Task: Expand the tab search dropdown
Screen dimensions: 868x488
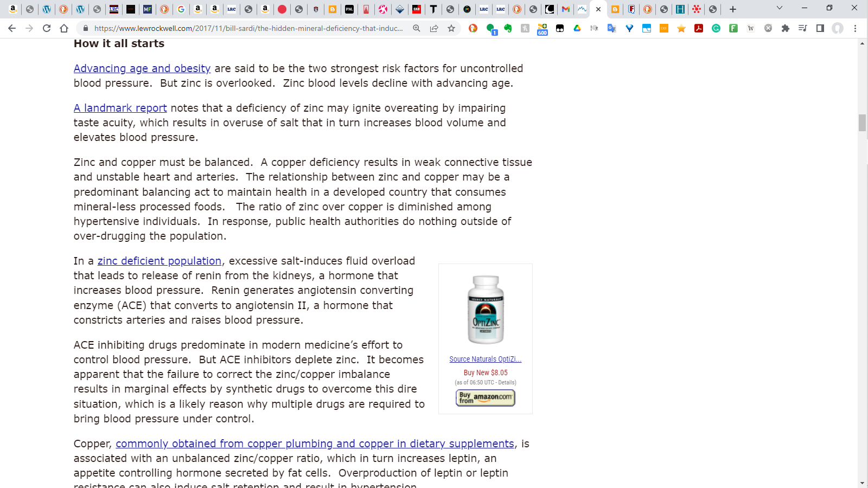Action: point(780,8)
